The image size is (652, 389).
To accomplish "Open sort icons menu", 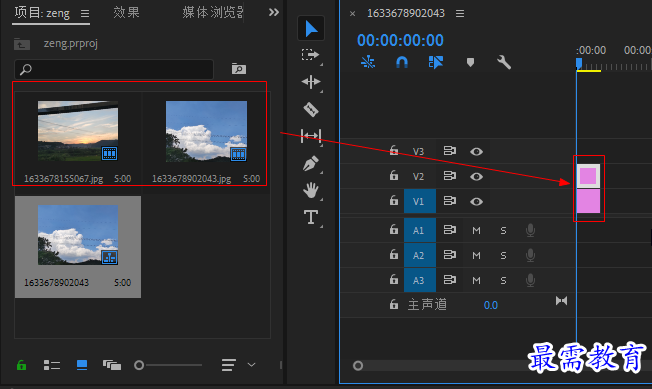I will point(229,365).
